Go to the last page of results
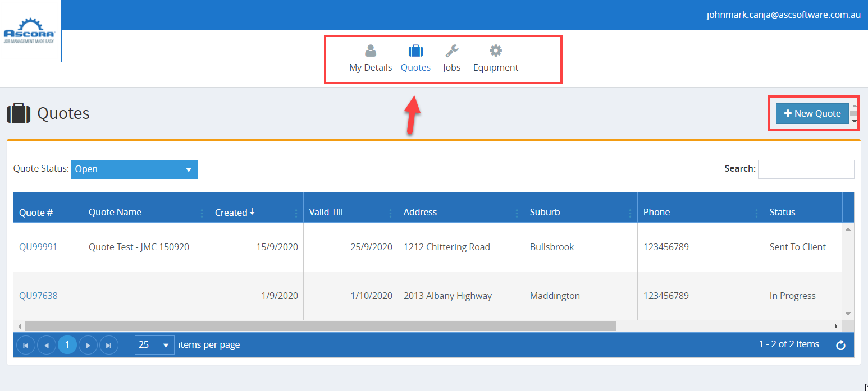This screenshot has width=868, height=391. [109, 345]
